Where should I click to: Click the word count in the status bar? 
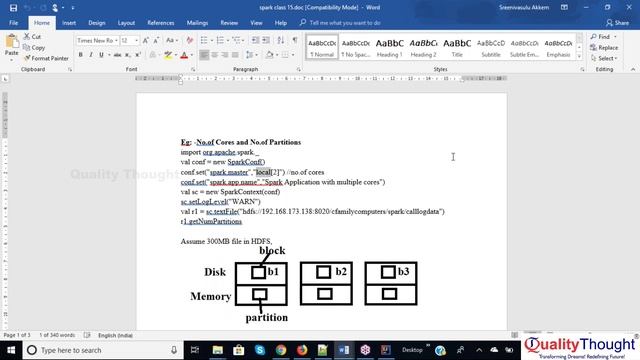coord(57,335)
